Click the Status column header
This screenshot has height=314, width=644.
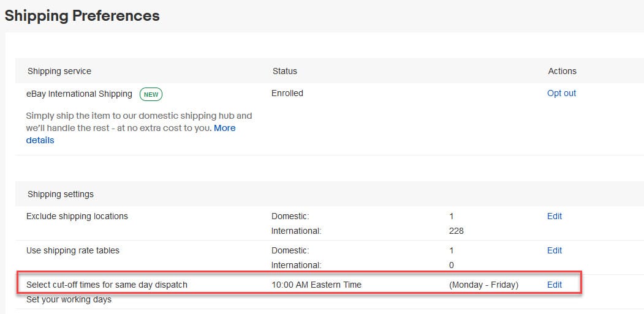point(284,71)
